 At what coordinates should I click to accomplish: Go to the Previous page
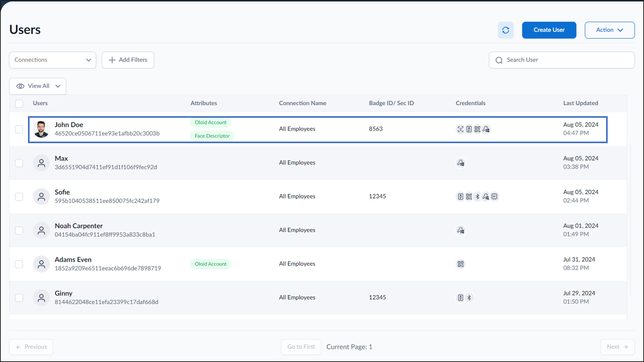[x=31, y=347]
